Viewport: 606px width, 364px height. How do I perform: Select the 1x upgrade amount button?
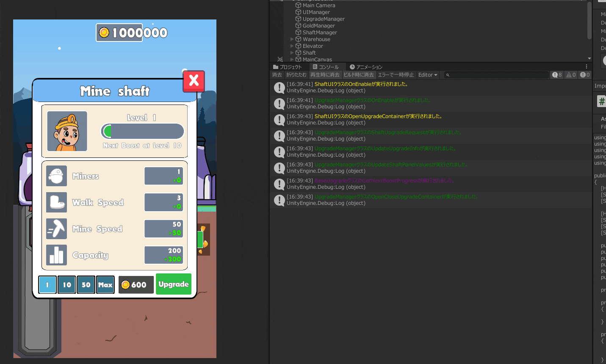pyautogui.click(x=47, y=285)
